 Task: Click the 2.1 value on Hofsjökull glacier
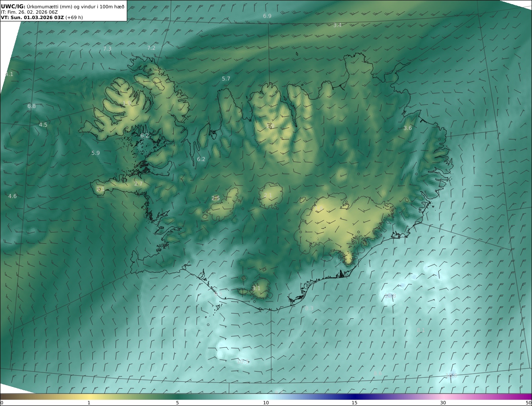click(x=268, y=196)
